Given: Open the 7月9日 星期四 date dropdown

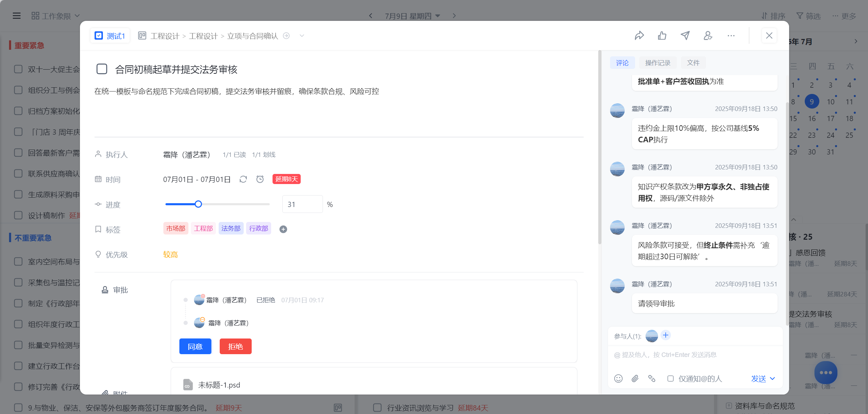Looking at the screenshot, I should (x=413, y=16).
